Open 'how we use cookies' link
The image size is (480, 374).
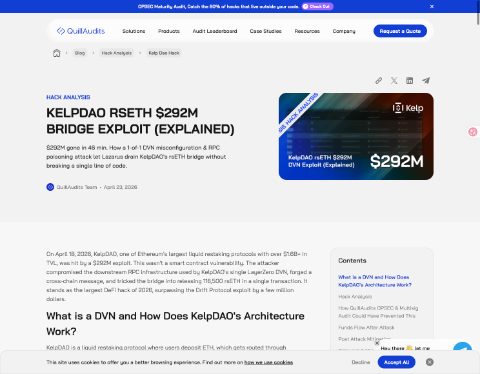click(x=269, y=362)
